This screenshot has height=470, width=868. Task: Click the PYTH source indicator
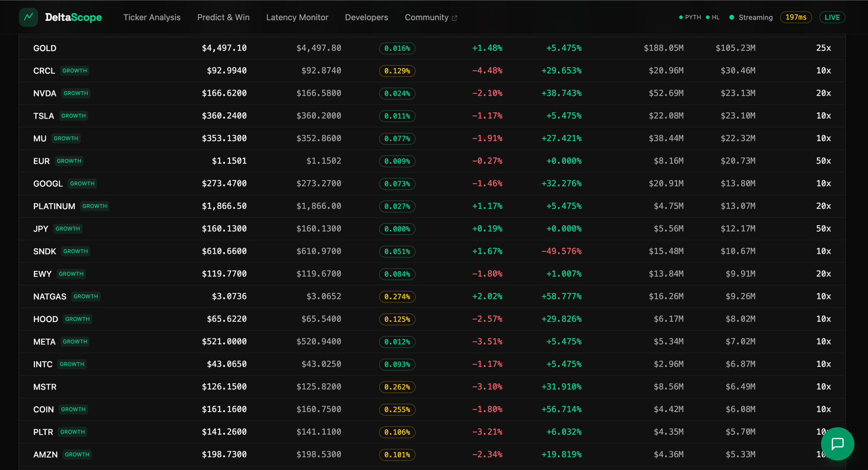pyautogui.click(x=690, y=17)
